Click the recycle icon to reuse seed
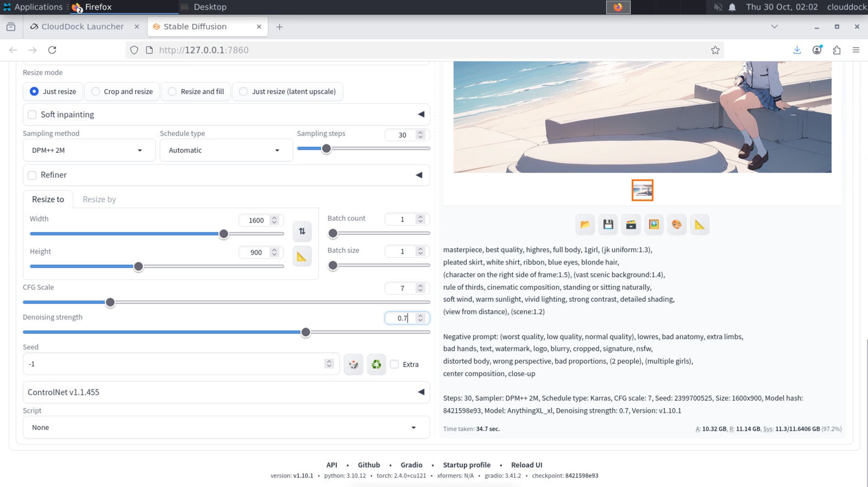Viewport: 868px width, 487px height. point(376,364)
